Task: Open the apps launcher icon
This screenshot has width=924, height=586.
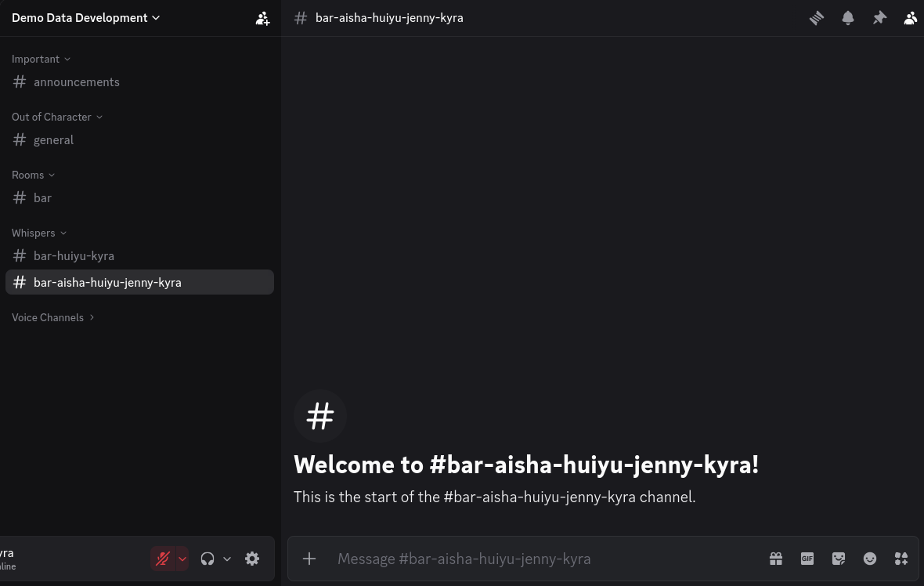Action: click(901, 559)
